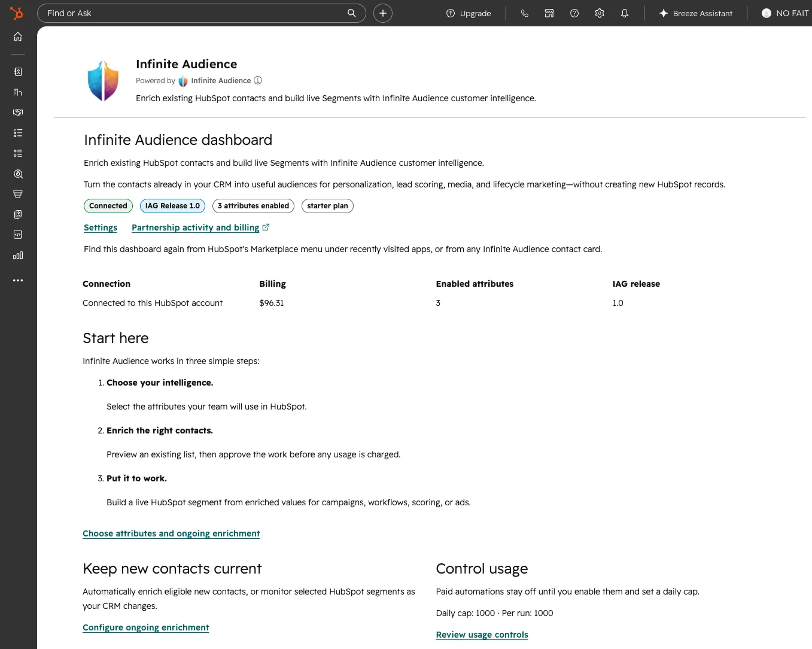Click the plus create button in top bar
Screen dimensions: 812x649
(383, 13)
